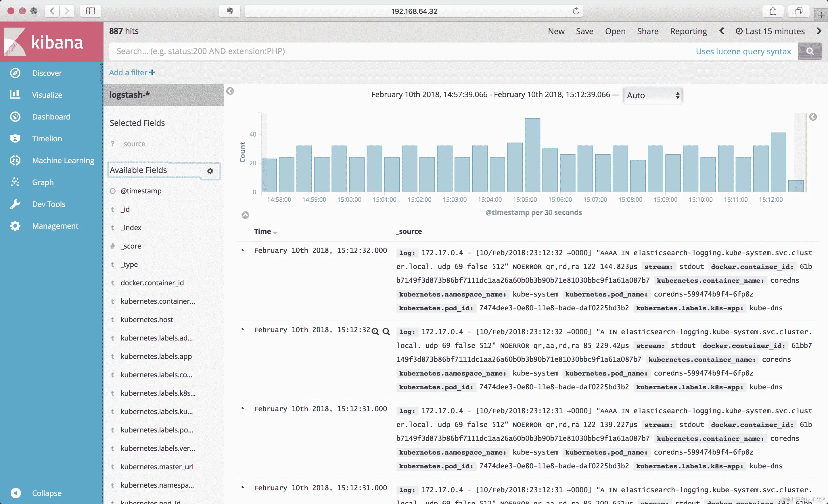The width and height of the screenshot is (828, 504).
Task: Expand the first log row details
Action: tap(243, 250)
